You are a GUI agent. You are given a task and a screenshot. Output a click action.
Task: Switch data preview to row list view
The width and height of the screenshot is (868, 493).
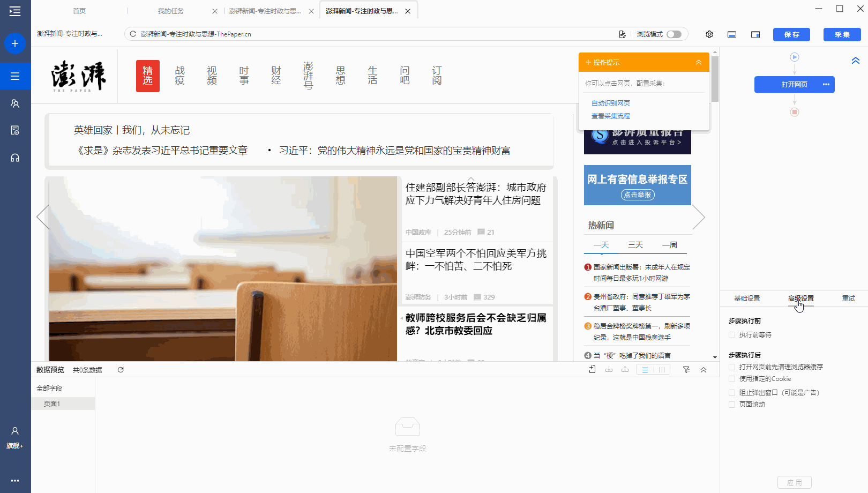pyautogui.click(x=645, y=370)
